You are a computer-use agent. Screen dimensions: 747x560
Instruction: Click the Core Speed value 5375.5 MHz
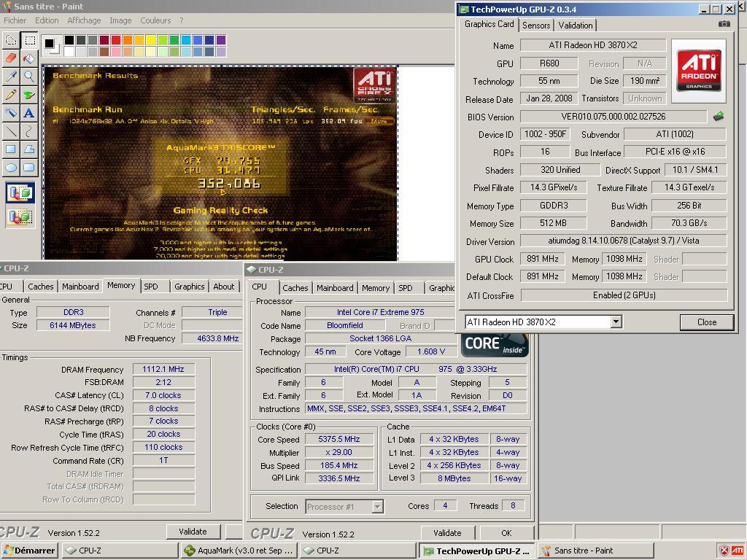(338, 439)
